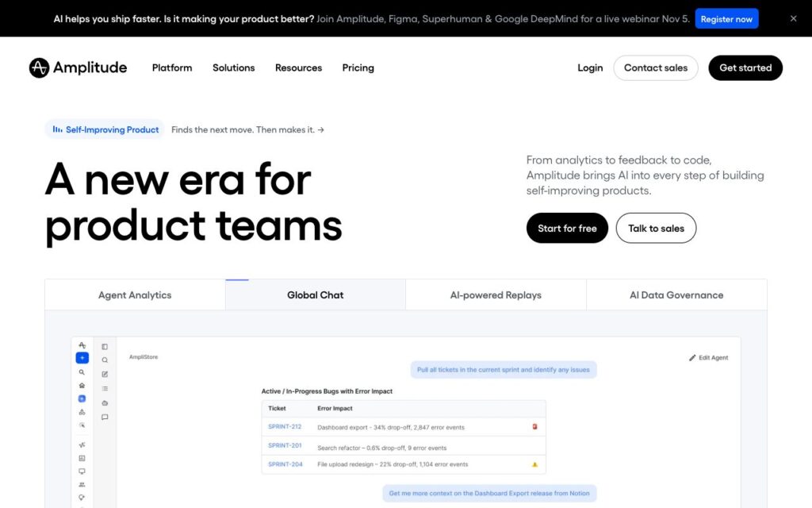Click the people icon in the demo sidebar
The height and width of the screenshot is (508, 812).
tap(82, 485)
